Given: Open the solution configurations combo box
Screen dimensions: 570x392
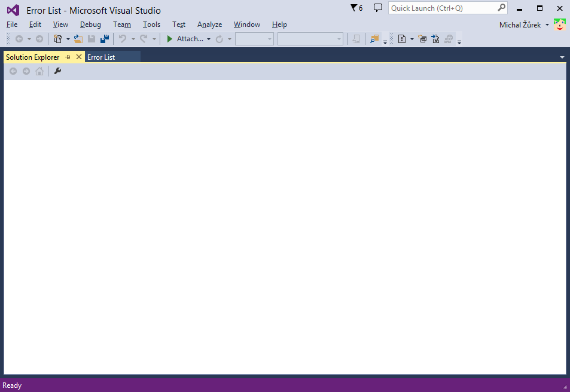Looking at the screenshot, I should tap(254, 38).
